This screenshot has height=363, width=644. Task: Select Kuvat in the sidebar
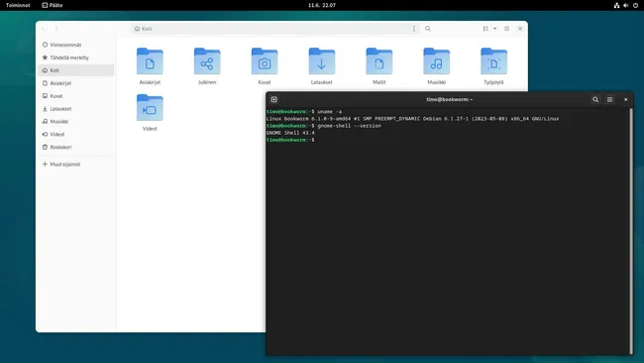coord(76,96)
